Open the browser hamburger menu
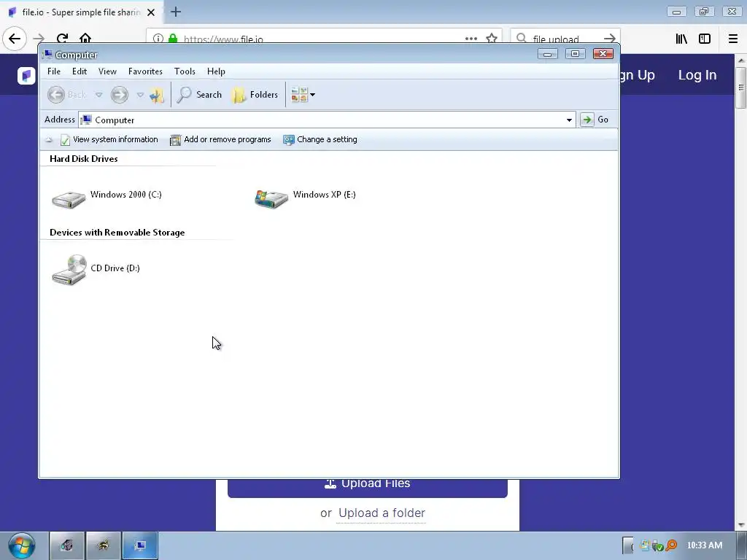Screen dimensions: 747x560 pyautogui.click(x=733, y=39)
